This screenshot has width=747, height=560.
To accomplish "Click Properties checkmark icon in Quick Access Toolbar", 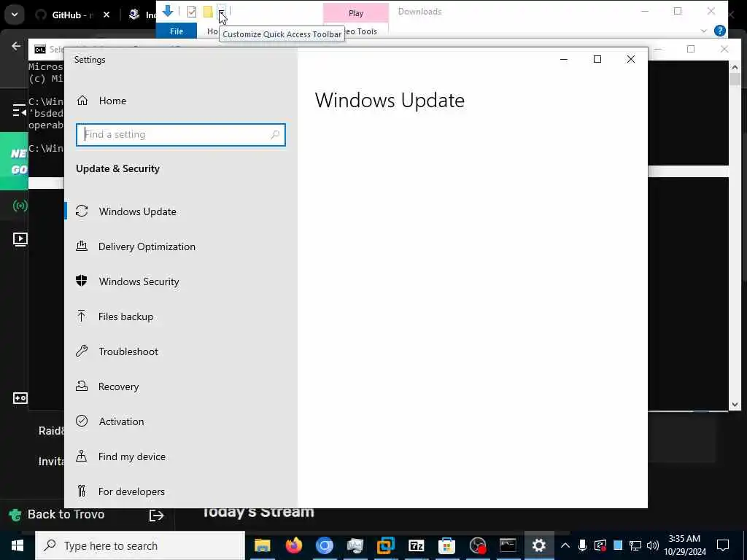I will click(x=192, y=12).
